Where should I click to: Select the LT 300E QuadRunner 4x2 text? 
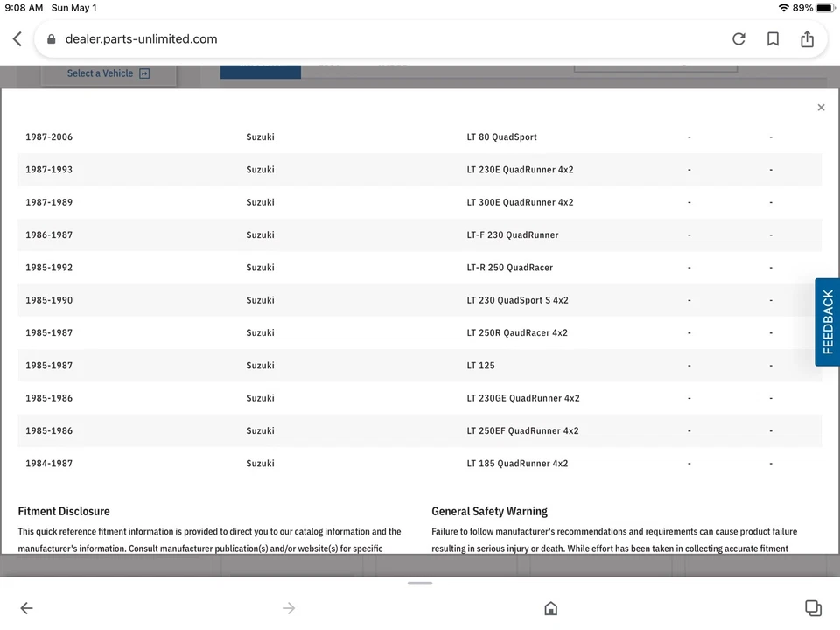pos(520,202)
